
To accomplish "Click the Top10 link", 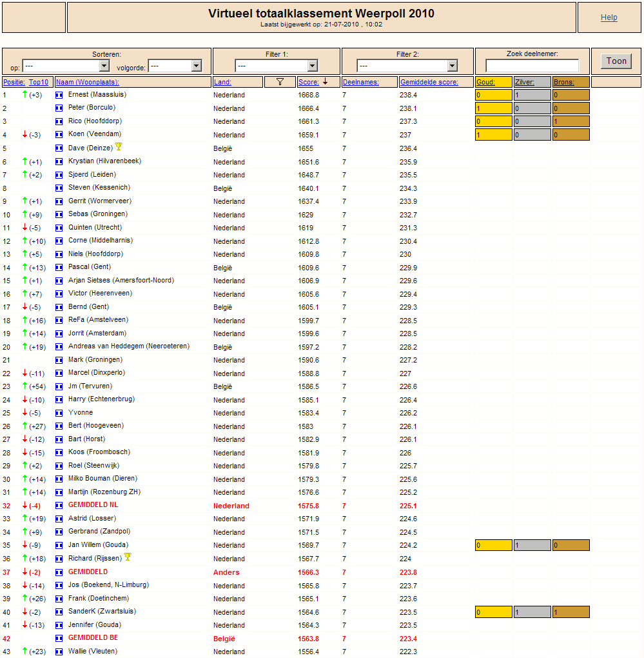I will click(39, 83).
